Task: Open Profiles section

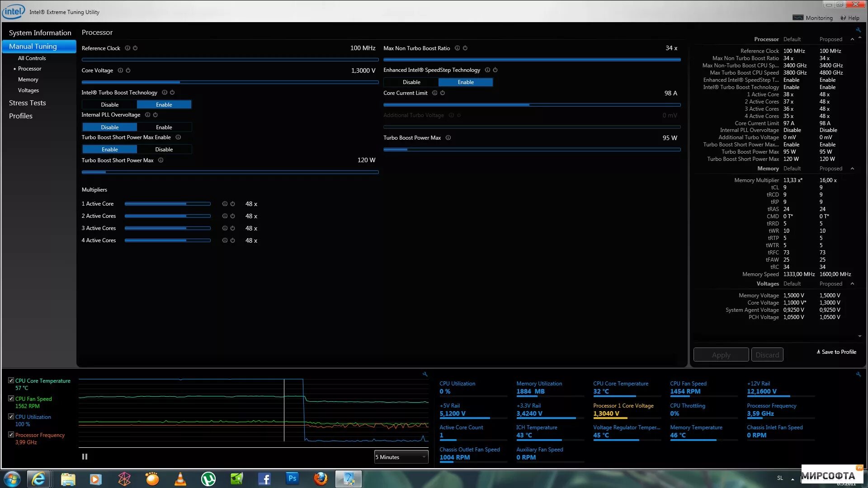Action: click(x=21, y=116)
